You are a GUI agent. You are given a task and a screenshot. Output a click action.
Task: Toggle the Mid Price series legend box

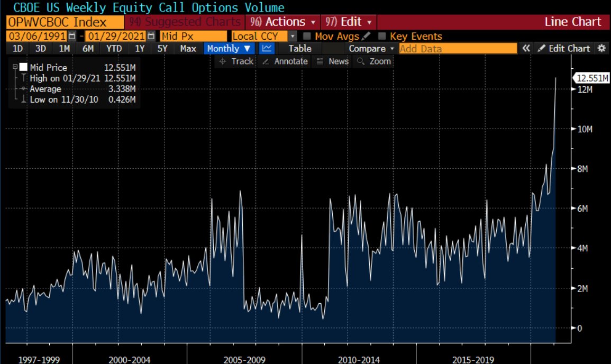[x=23, y=68]
